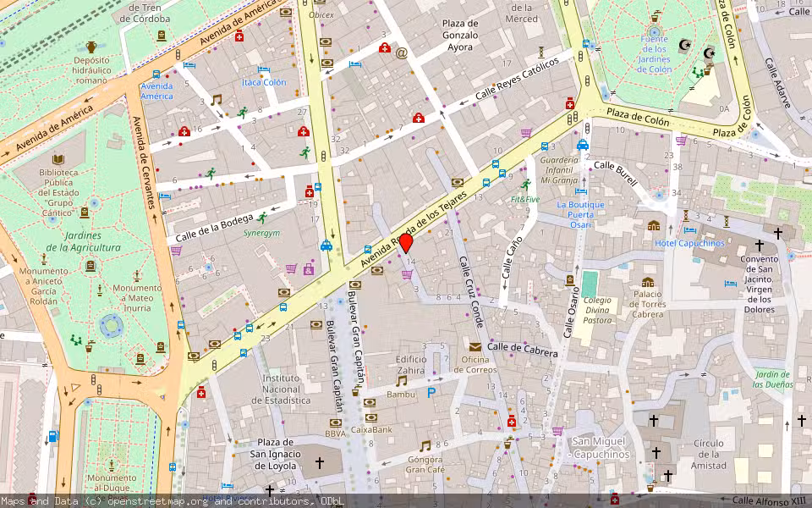Select the Jardines de la Agricultura label

pyautogui.click(x=83, y=241)
